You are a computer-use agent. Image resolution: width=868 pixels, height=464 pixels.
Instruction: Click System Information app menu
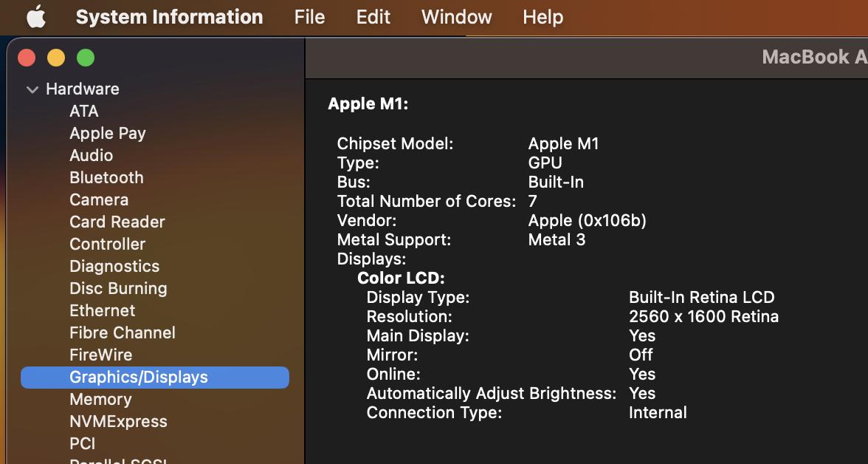tap(169, 17)
